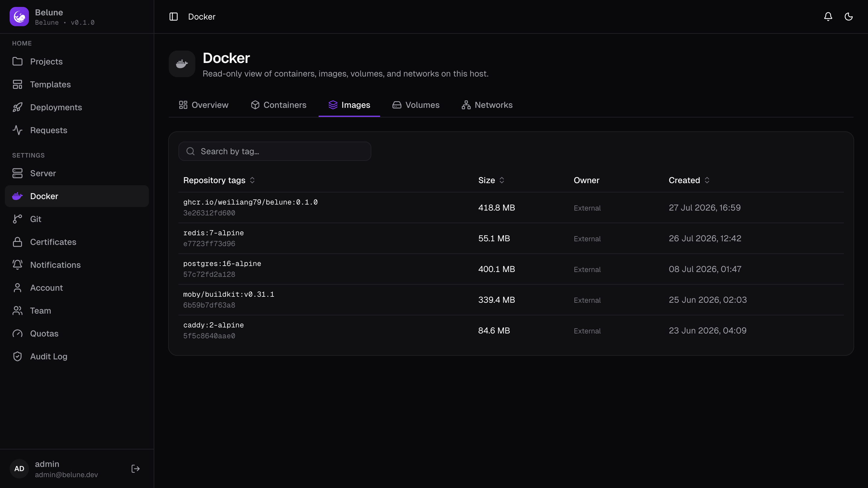Click the Server rack icon

point(17,173)
